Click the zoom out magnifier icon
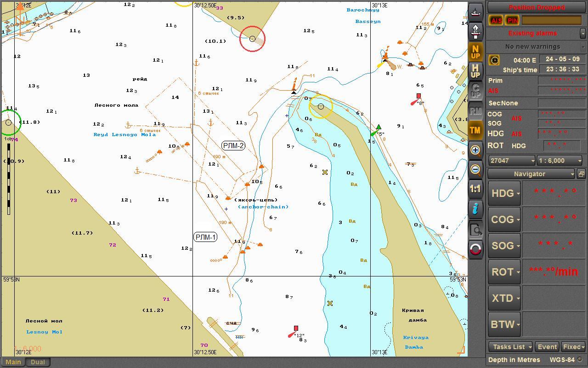The image size is (588, 368). (475, 170)
